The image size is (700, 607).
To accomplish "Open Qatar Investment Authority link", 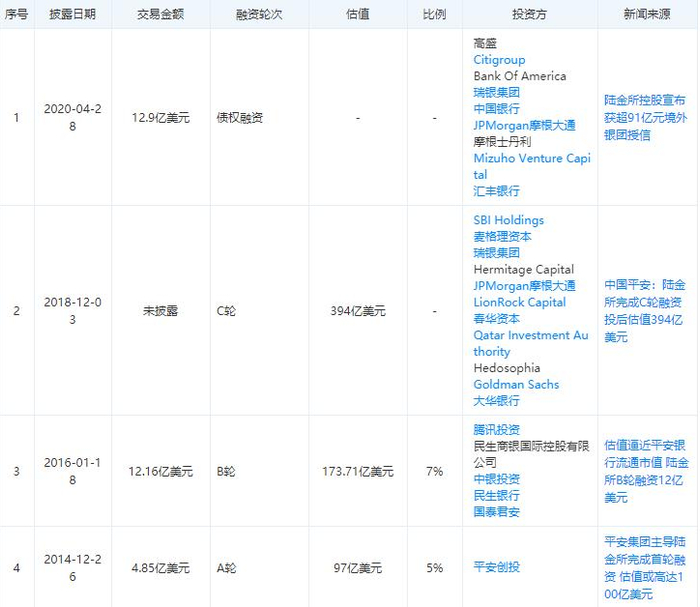I will [x=531, y=343].
